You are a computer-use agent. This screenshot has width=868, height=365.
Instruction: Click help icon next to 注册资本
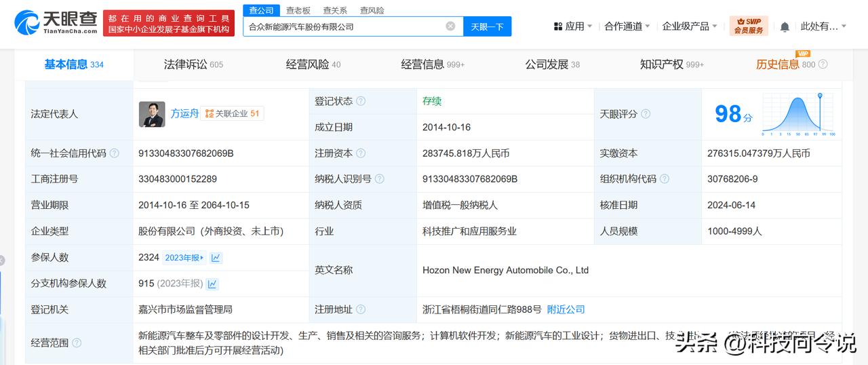(361, 153)
